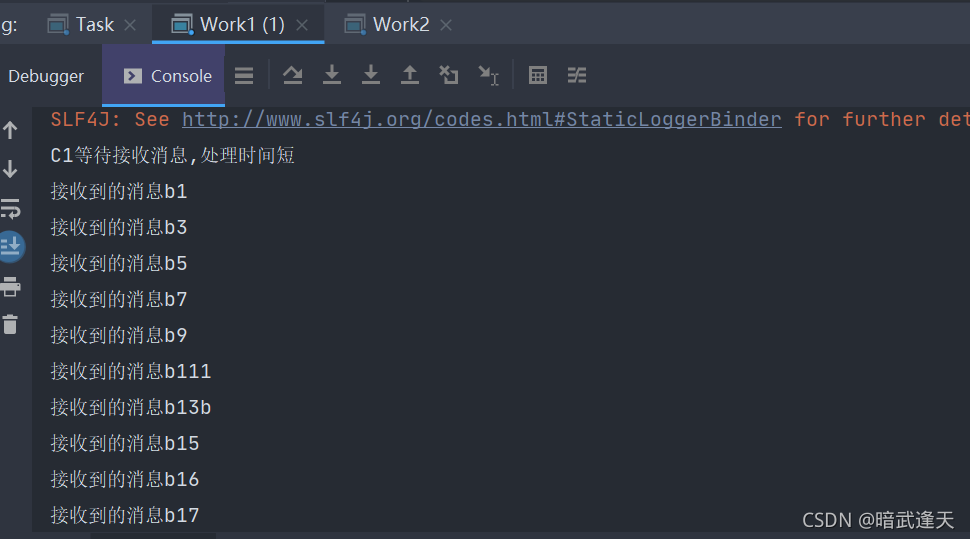Open the Evaluate Expression calculator icon
Screen dimensions: 970x539
click(538, 75)
